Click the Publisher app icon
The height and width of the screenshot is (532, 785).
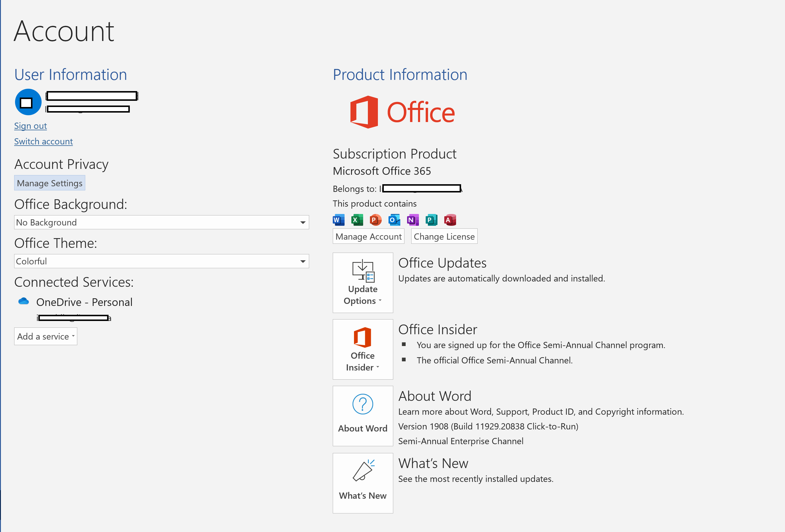pos(431,220)
